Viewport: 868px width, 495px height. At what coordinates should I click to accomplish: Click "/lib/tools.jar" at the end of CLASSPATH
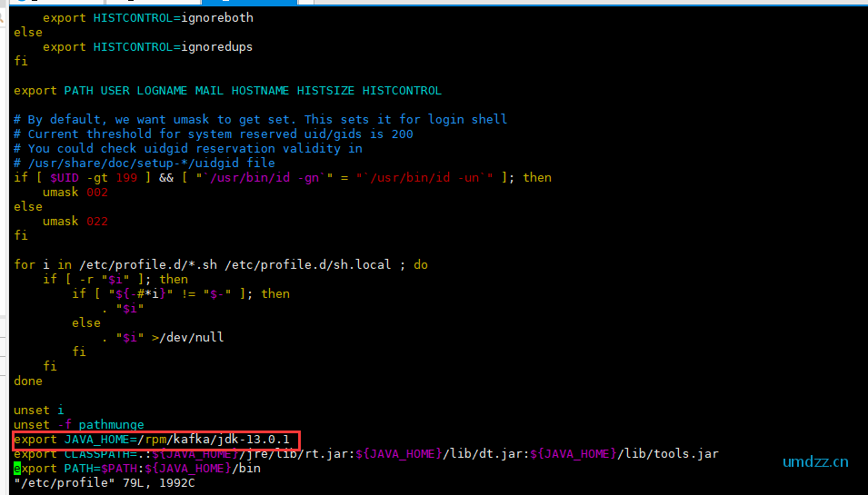668,454
